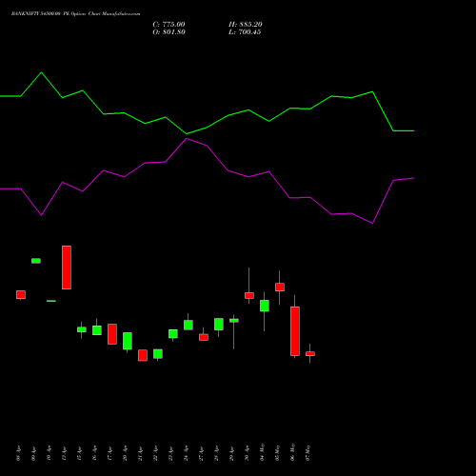This screenshot has height=476, width=476.
Task: Click the 28 Apr date label
Action: [216, 453]
